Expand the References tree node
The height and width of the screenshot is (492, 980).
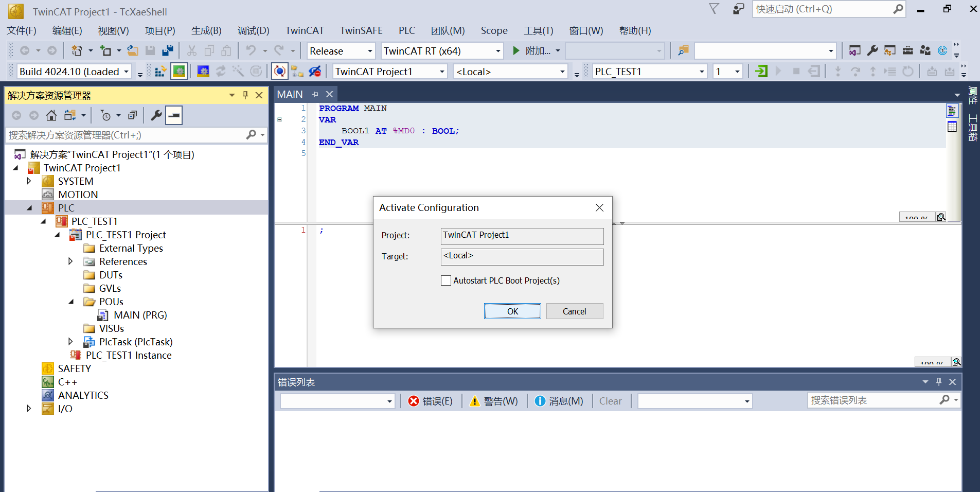click(x=71, y=261)
